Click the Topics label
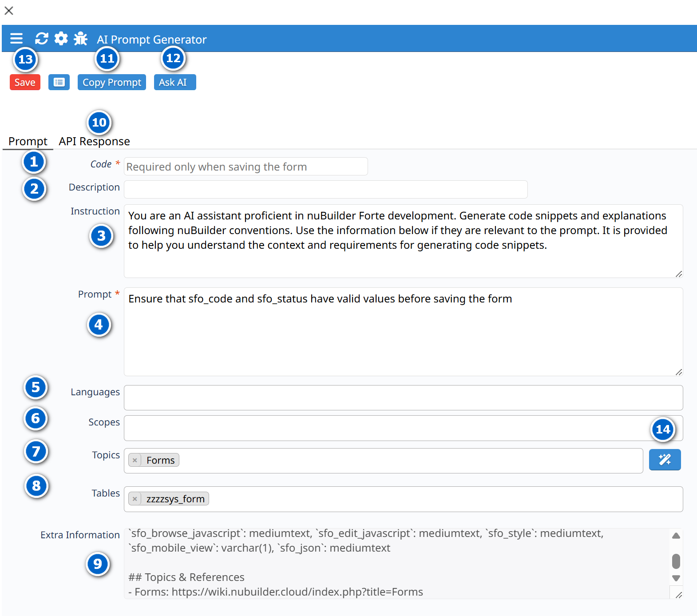This screenshot has height=616, width=697. pyautogui.click(x=106, y=455)
